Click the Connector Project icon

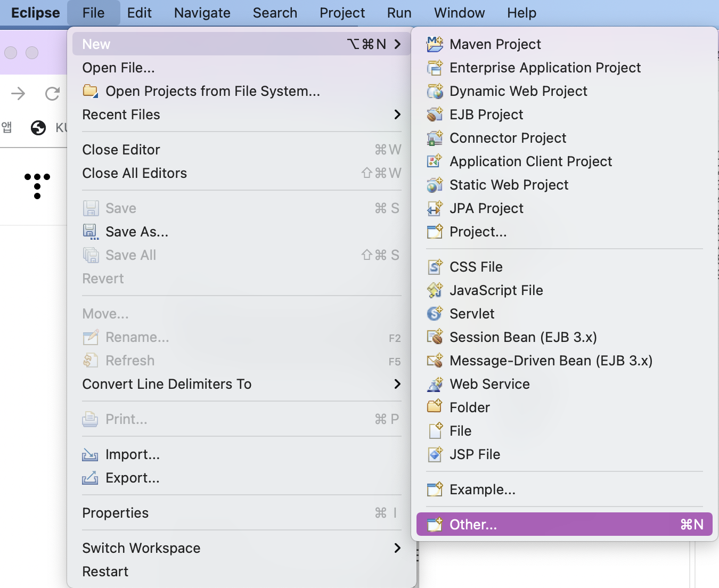(x=435, y=138)
